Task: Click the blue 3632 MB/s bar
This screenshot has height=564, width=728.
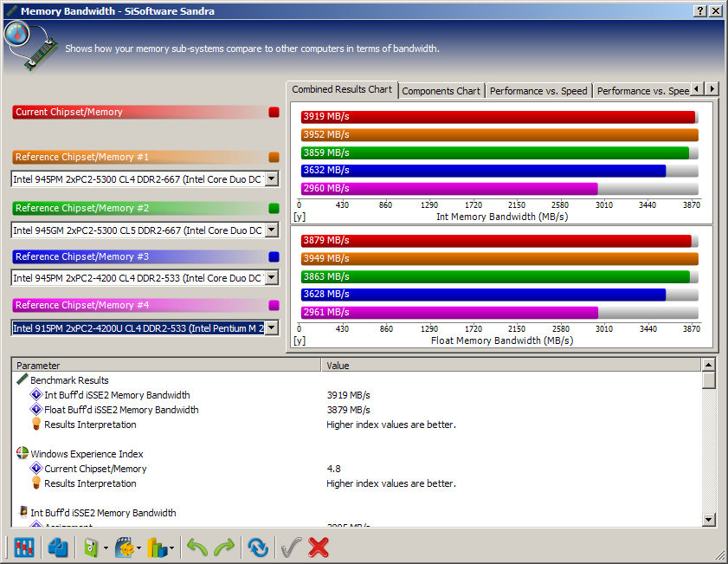Action: [483, 171]
